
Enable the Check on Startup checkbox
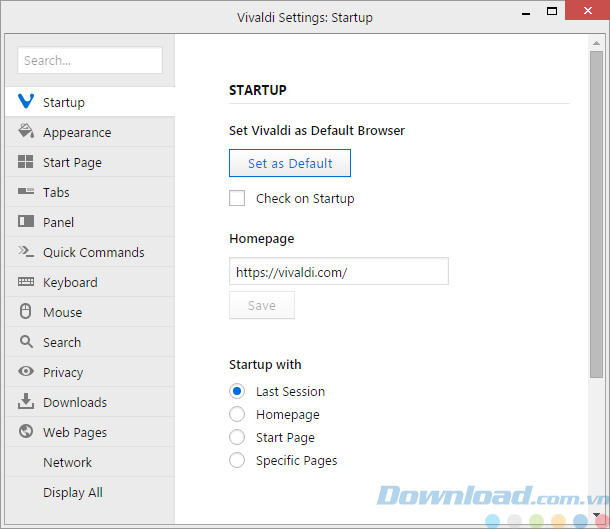click(x=237, y=198)
